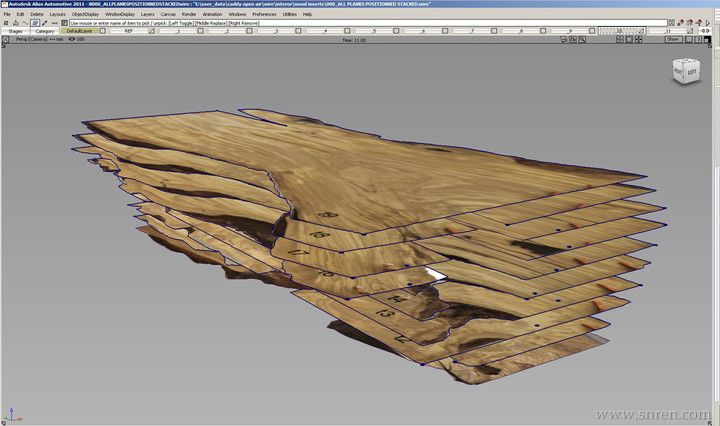The width and height of the screenshot is (720, 426).
Task: Close the Persp camera view with the X box
Action: click(x=6, y=39)
